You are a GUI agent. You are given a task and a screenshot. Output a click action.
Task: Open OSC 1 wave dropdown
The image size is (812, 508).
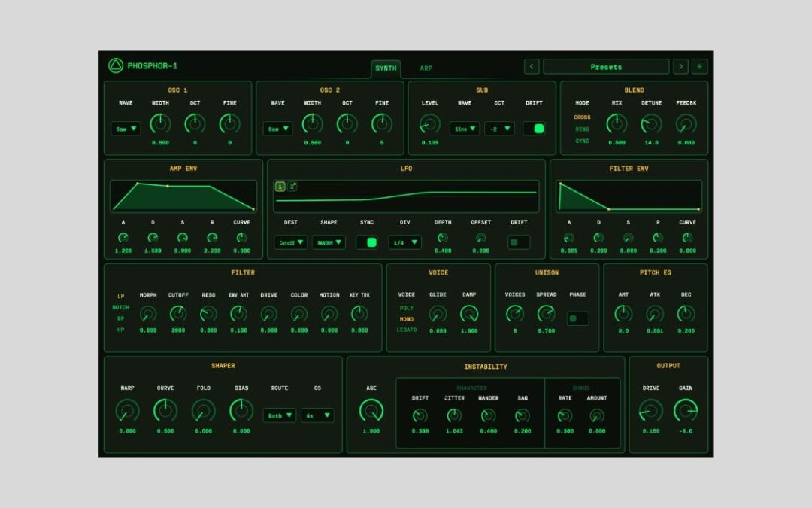(126, 129)
